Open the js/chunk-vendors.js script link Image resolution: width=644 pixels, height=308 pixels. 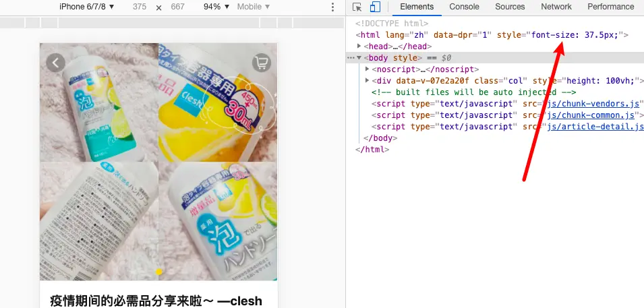coord(593,104)
